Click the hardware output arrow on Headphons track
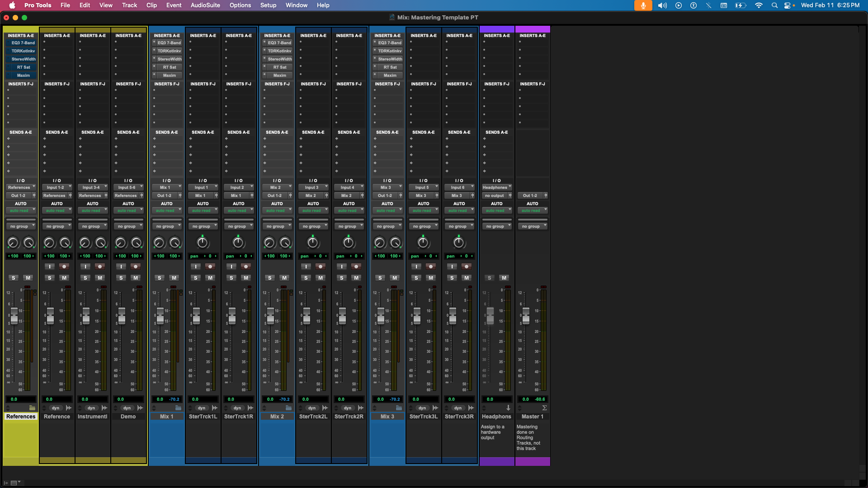 coord(508,408)
